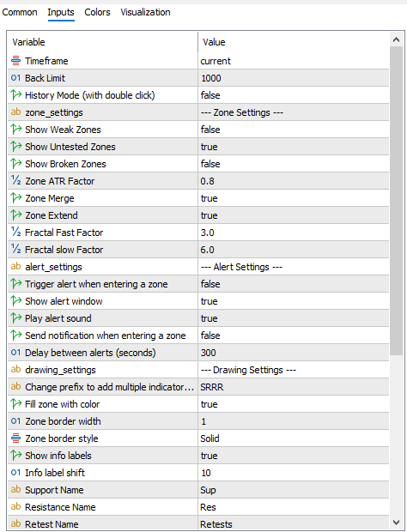Open the Show info labels value dropdown
407x532 pixels.
(294, 456)
